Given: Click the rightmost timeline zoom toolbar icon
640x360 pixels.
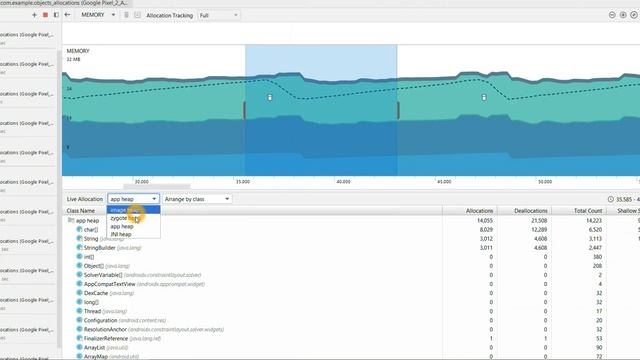Looking at the screenshot, I should (x=634, y=15).
